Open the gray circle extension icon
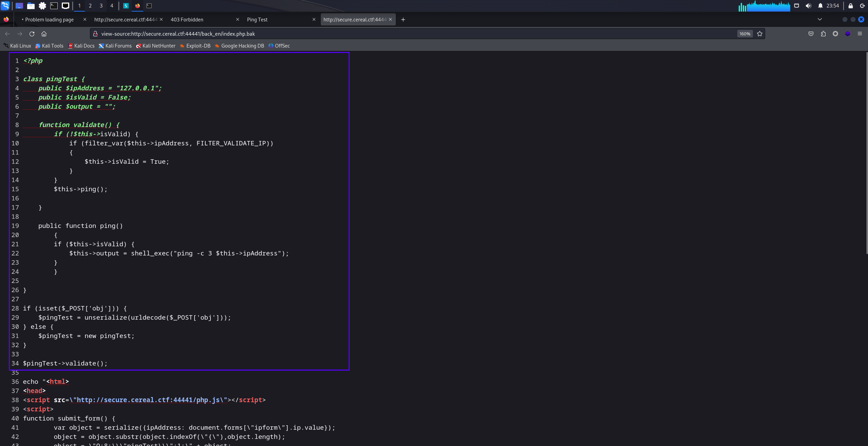The image size is (868, 446). coord(835,34)
